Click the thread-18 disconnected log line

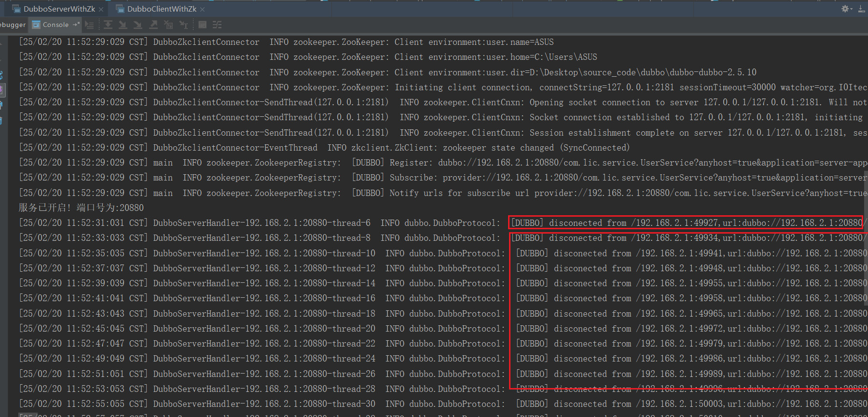tap(443, 314)
